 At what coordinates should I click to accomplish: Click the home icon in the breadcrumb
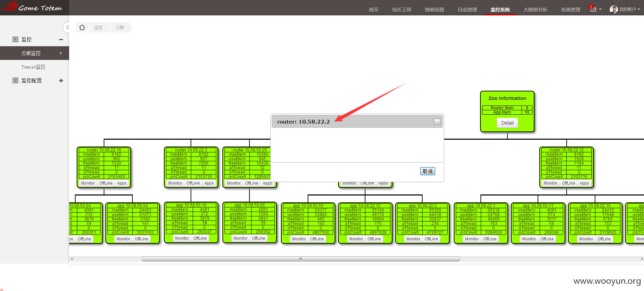click(x=82, y=27)
